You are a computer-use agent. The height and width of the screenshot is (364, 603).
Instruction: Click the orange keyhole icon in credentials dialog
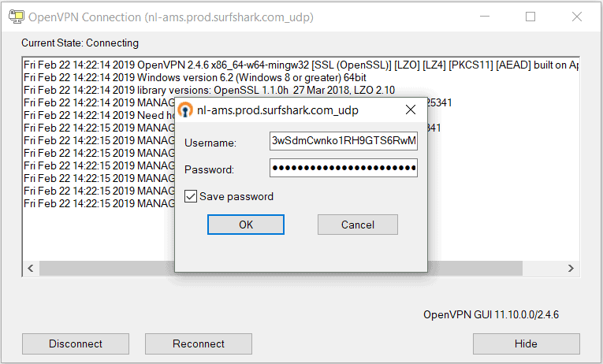pos(185,110)
